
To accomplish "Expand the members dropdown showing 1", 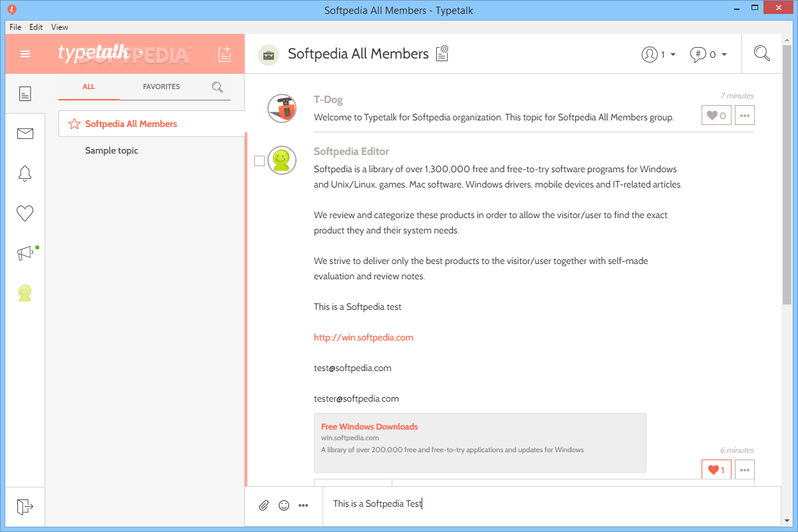I will click(x=658, y=55).
